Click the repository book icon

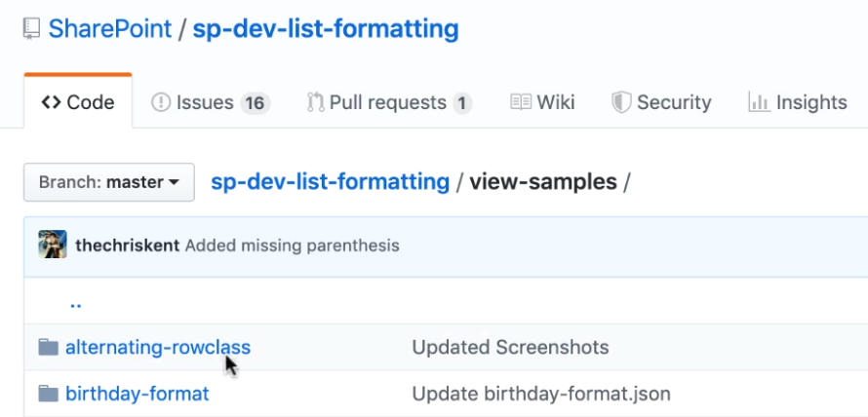31,29
